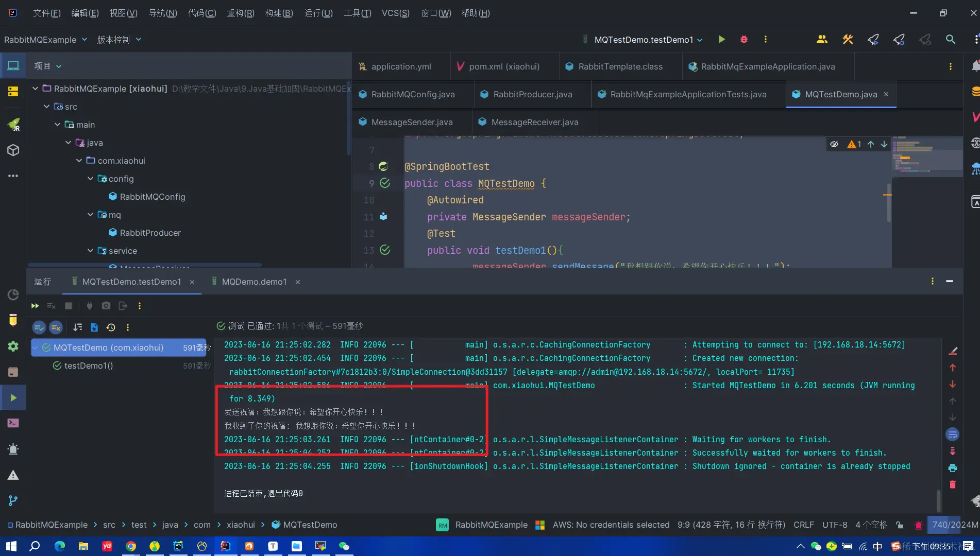Open WeChat from the taskbar
The height and width of the screenshot is (556, 980).
pos(344,546)
